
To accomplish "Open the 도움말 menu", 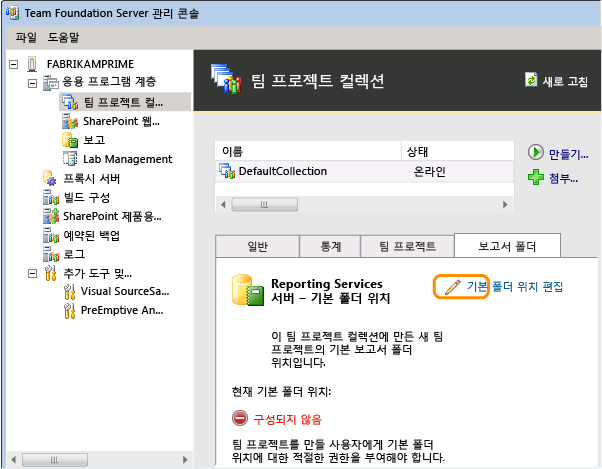I will click(63, 37).
